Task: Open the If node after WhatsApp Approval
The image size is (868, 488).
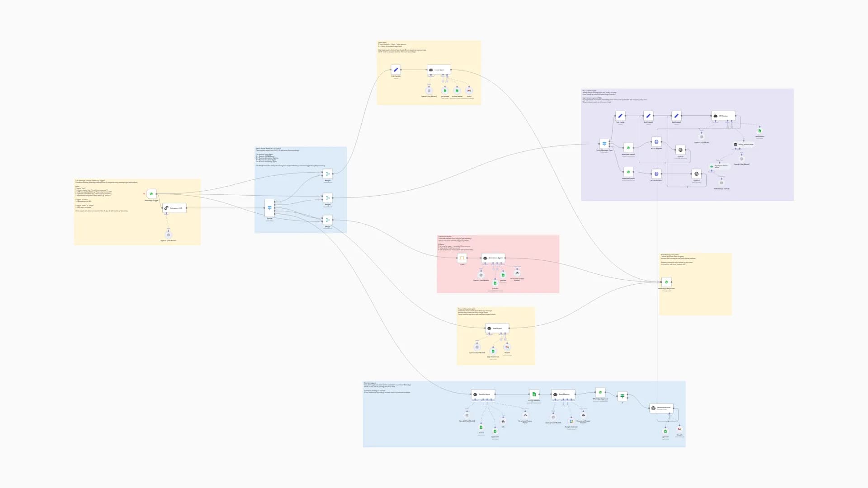Action: [623, 396]
